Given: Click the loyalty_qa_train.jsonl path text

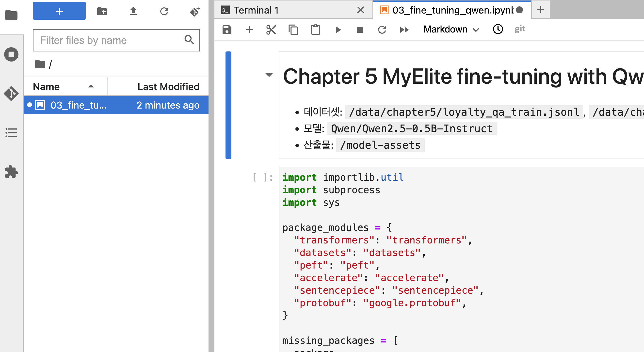Looking at the screenshot, I should coord(464,112).
